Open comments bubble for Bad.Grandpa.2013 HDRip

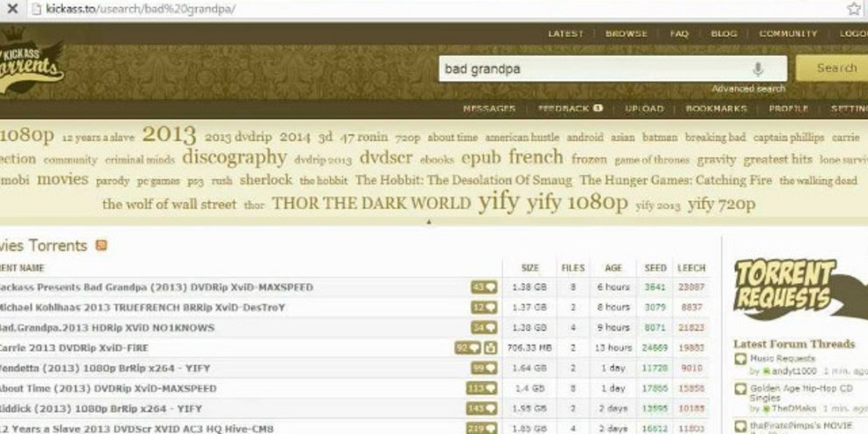(x=484, y=328)
